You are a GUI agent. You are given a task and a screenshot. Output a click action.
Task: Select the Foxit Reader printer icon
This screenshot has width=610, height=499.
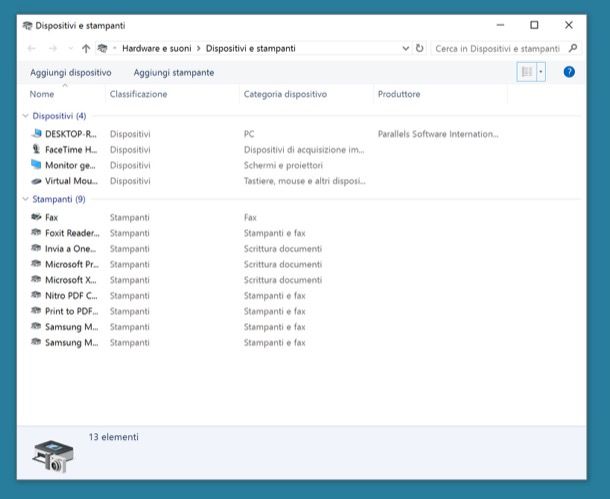coord(36,232)
